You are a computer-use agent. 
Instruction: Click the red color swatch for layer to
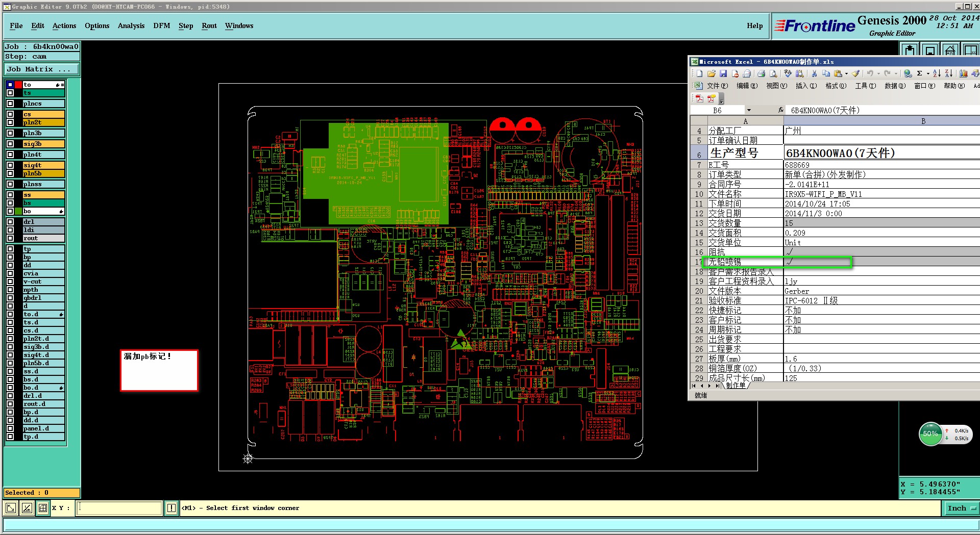click(x=18, y=85)
